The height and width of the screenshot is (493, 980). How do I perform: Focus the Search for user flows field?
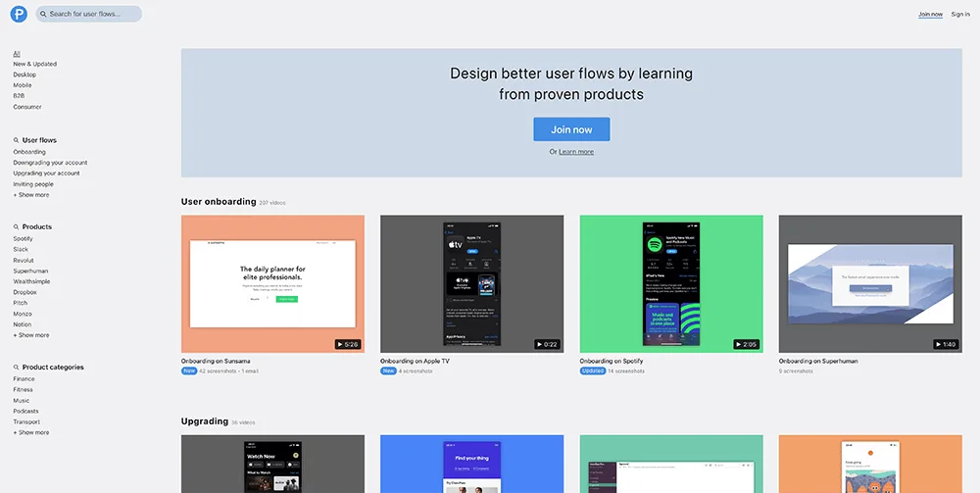point(93,15)
